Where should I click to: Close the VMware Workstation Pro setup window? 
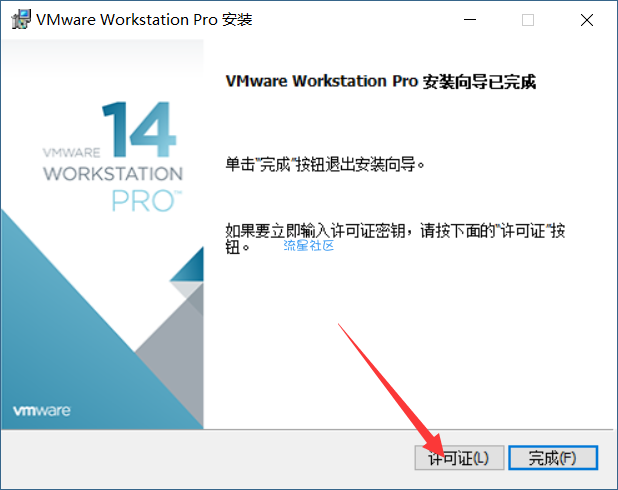[x=587, y=20]
